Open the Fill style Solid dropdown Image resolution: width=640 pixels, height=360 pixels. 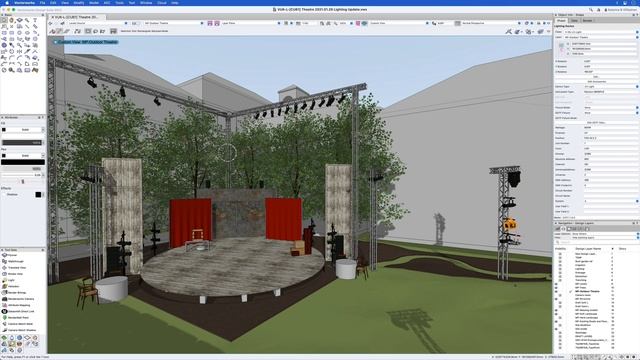pyautogui.click(x=25, y=130)
